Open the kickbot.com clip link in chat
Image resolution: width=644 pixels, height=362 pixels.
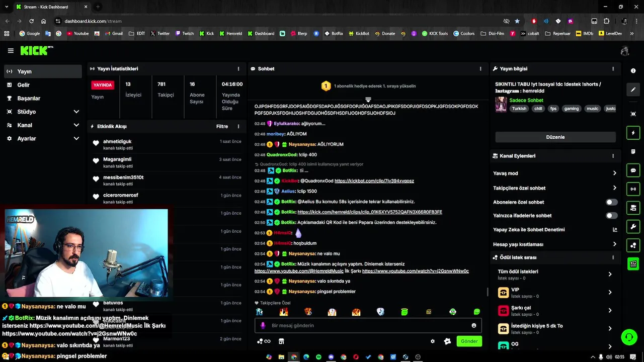pos(374,181)
